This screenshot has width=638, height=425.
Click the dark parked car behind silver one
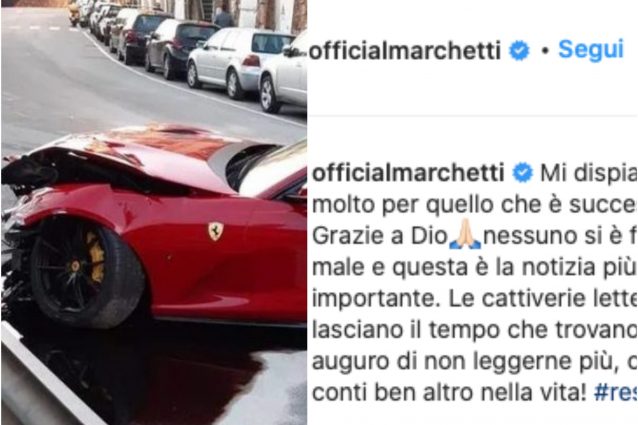click(181, 48)
